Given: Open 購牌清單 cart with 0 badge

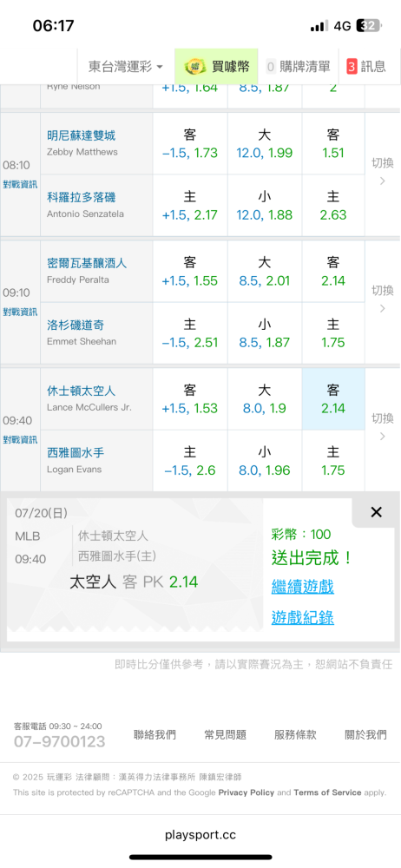Looking at the screenshot, I should tap(298, 67).
